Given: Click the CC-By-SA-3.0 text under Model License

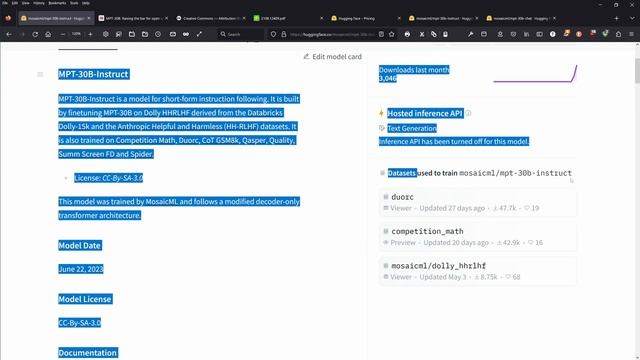Looking at the screenshot, I should pos(80,323).
